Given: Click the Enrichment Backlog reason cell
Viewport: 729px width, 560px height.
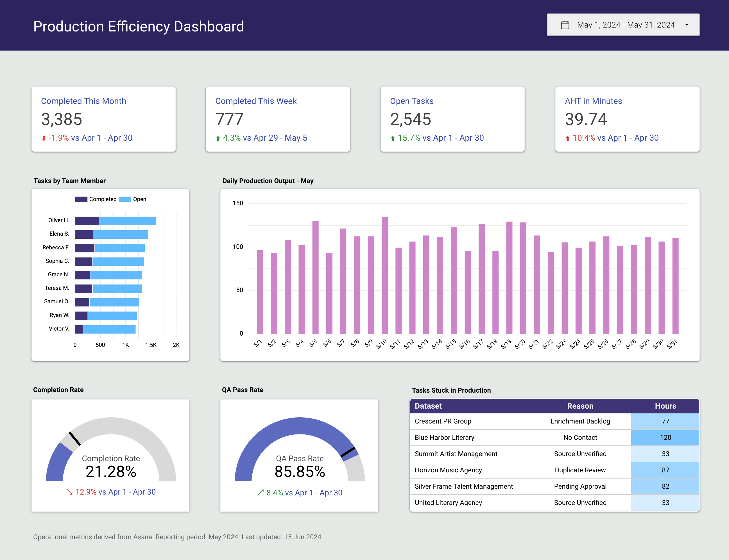Looking at the screenshot, I should 580,421.
